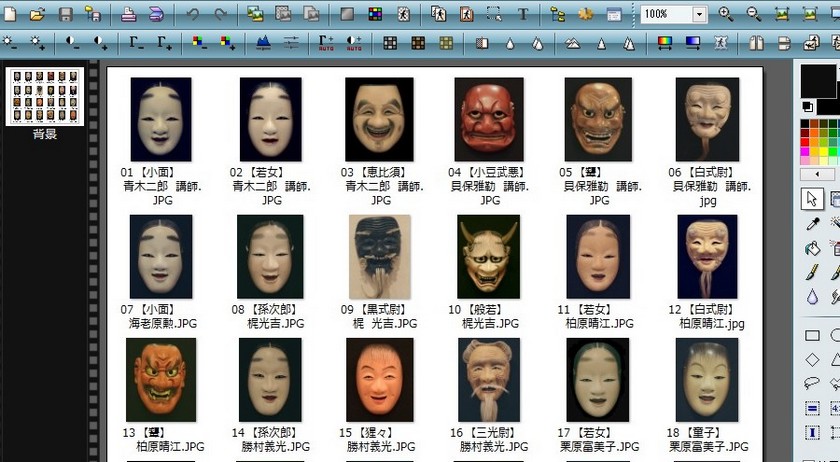This screenshot has width=840, height=462.
Task: Decrease gamma with the gamma minus icon
Action: tap(136, 42)
